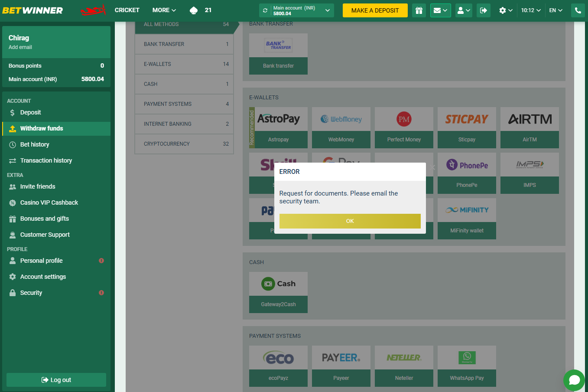Choose the WebMoney withdrawal method

click(341, 127)
